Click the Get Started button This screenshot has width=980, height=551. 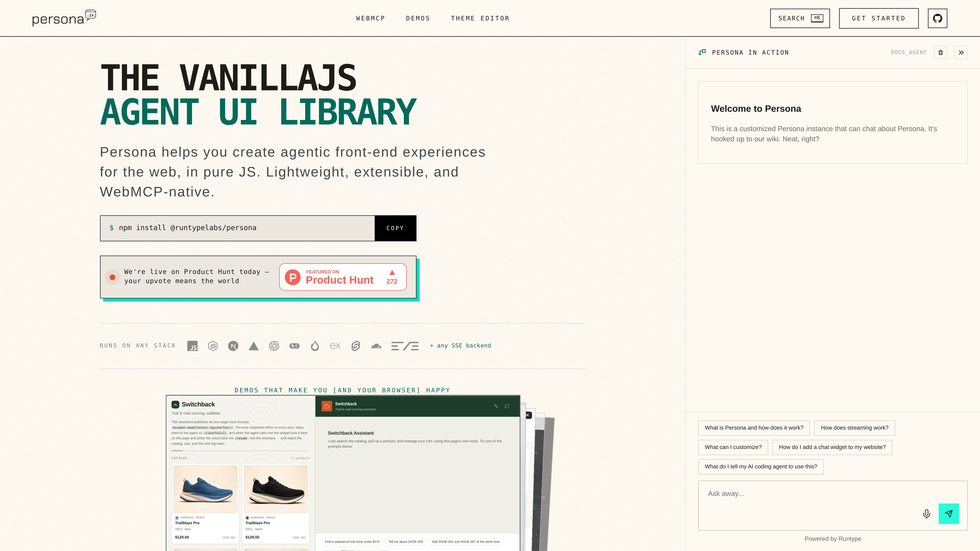879,18
